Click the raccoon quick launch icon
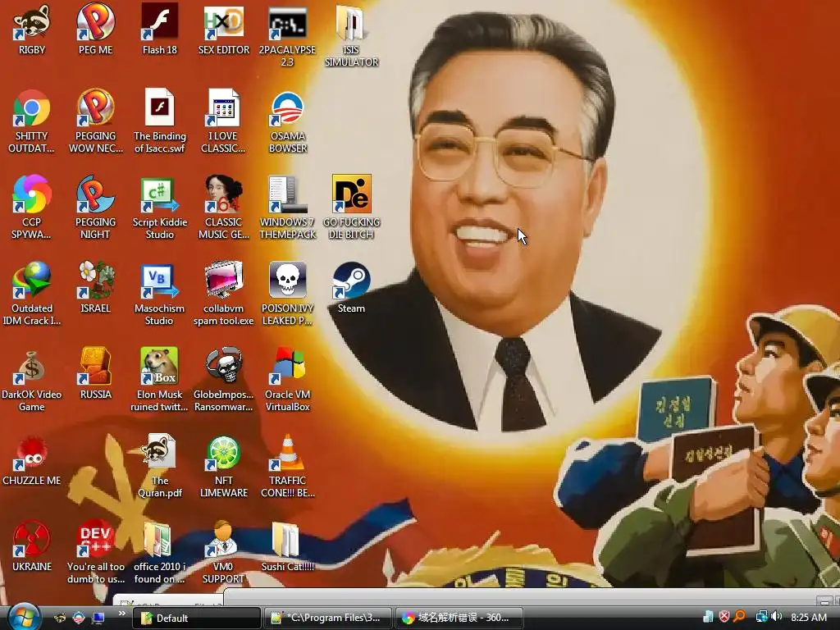This screenshot has height=630, width=840. click(x=60, y=618)
